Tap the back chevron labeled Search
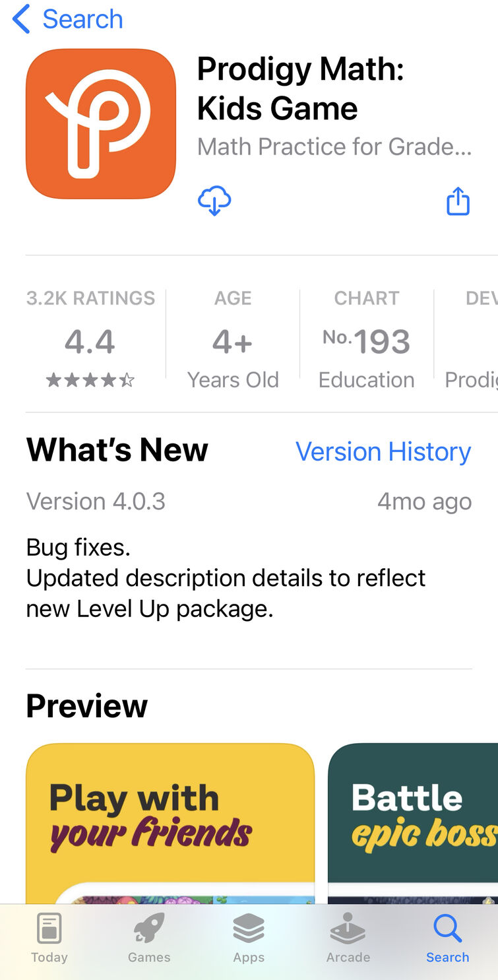Viewport: 498px width, 980px height. pos(67,18)
